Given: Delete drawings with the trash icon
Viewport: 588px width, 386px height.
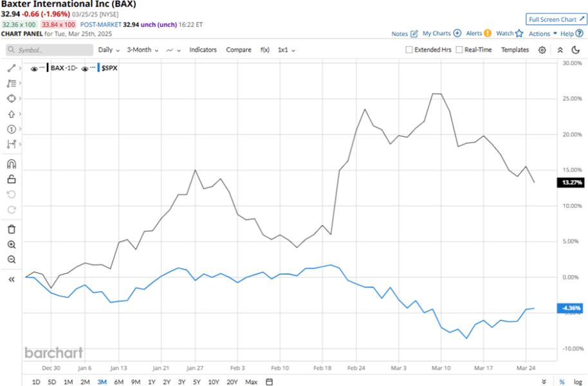Looking at the screenshot, I should click(11, 229).
